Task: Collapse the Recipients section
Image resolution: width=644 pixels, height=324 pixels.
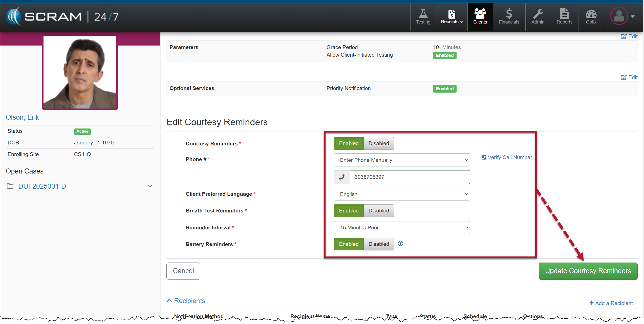Action: click(186, 301)
